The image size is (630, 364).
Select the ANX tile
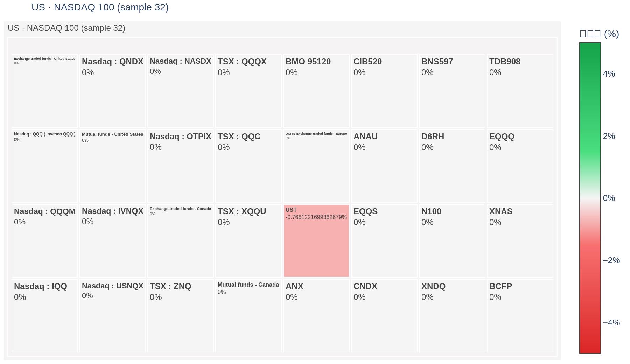[x=316, y=316]
